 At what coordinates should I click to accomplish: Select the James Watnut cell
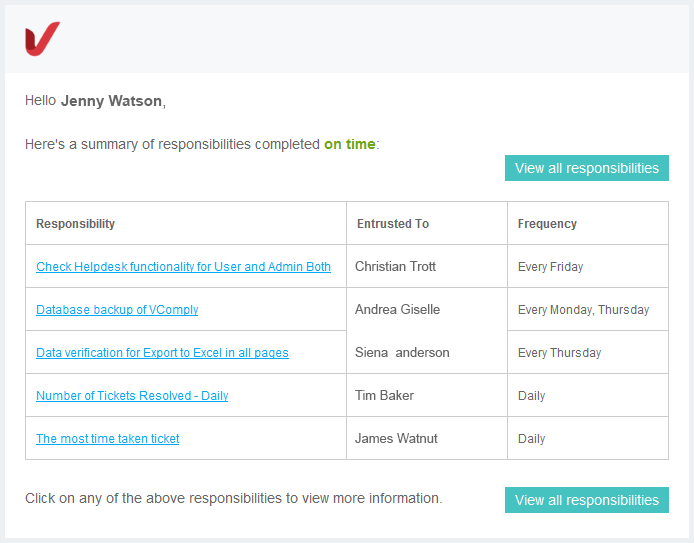[427, 438]
